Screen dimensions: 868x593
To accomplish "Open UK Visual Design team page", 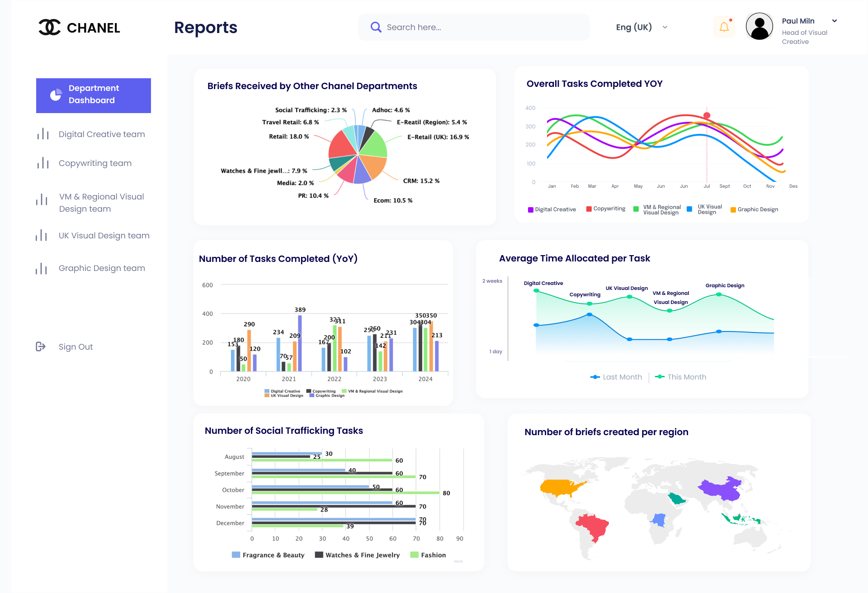I will pyautogui.click(x=104, y=236).
